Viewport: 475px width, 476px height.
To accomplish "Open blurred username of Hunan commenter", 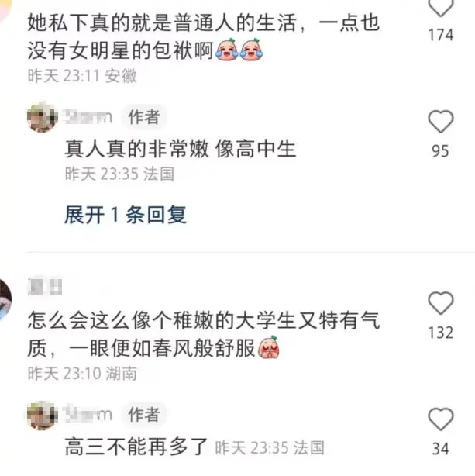I will (45, 286).
